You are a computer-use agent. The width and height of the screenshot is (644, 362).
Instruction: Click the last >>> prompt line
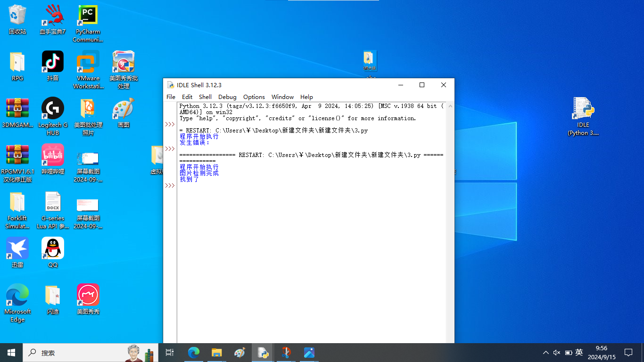coord(170,186)
